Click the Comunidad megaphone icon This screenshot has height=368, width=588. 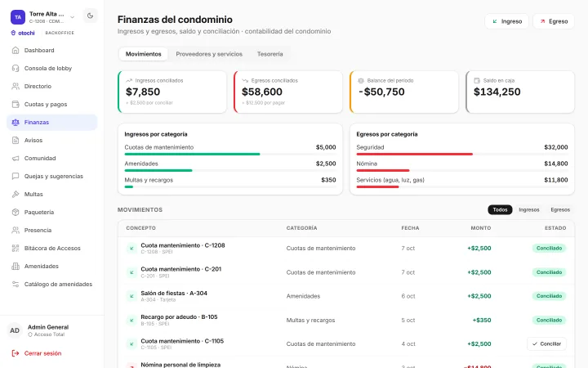click(x=16, y=159)
